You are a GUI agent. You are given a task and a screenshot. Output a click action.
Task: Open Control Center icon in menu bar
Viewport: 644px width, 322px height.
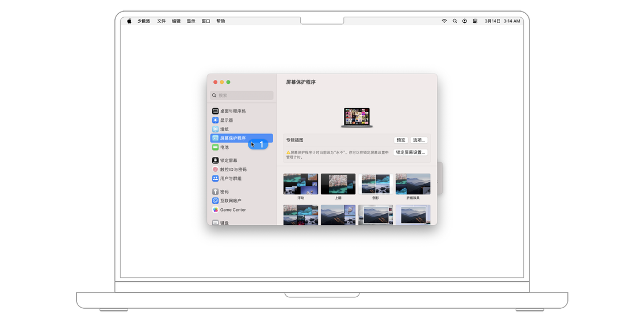click(475, 21)
